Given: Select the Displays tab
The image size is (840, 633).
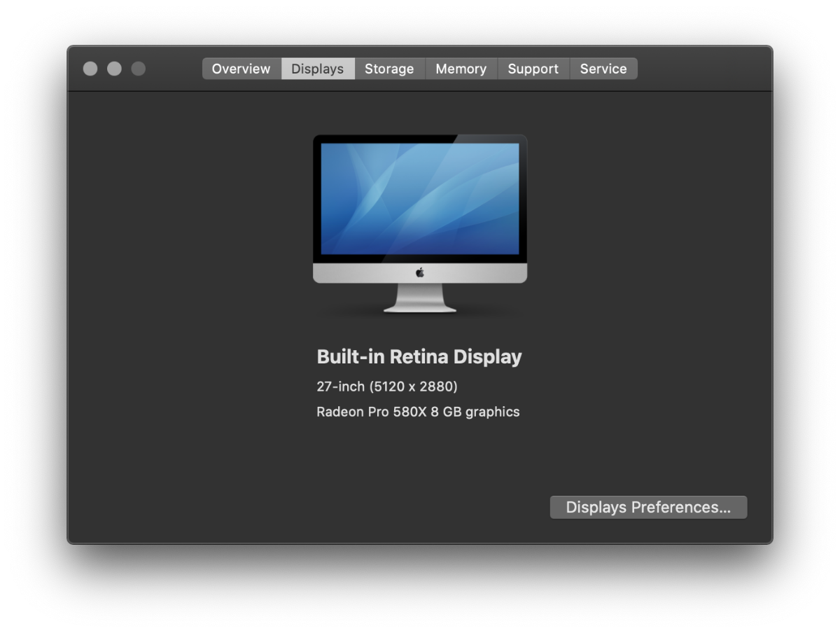Looking at the screenshot, I should (318, 69).
